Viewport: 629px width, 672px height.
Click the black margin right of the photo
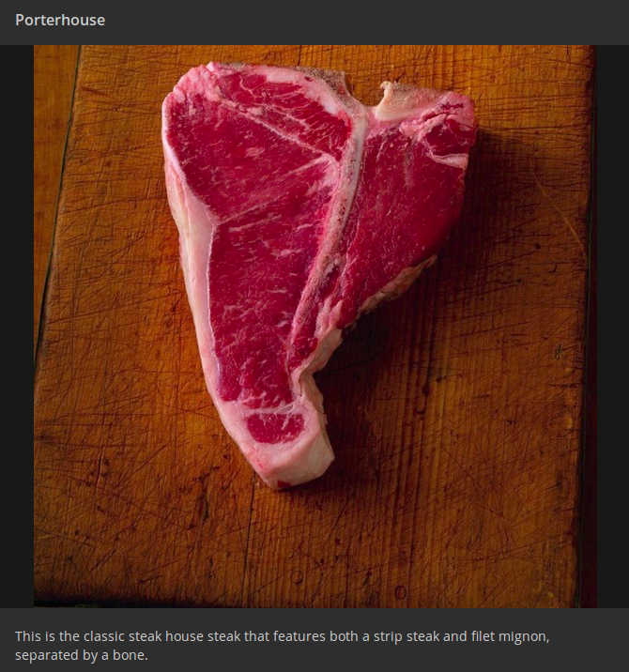tap(613, 326)
